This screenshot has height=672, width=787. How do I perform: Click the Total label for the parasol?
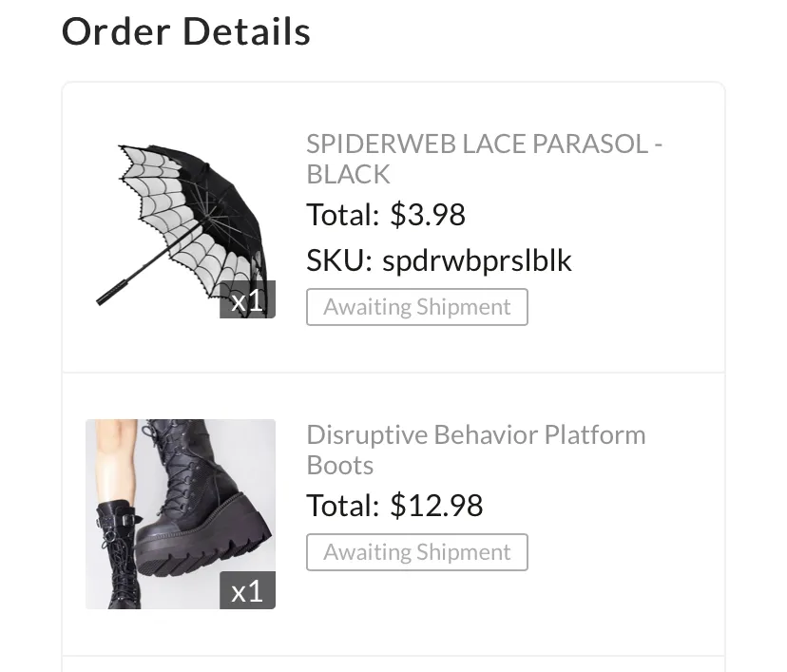point(343,214)
